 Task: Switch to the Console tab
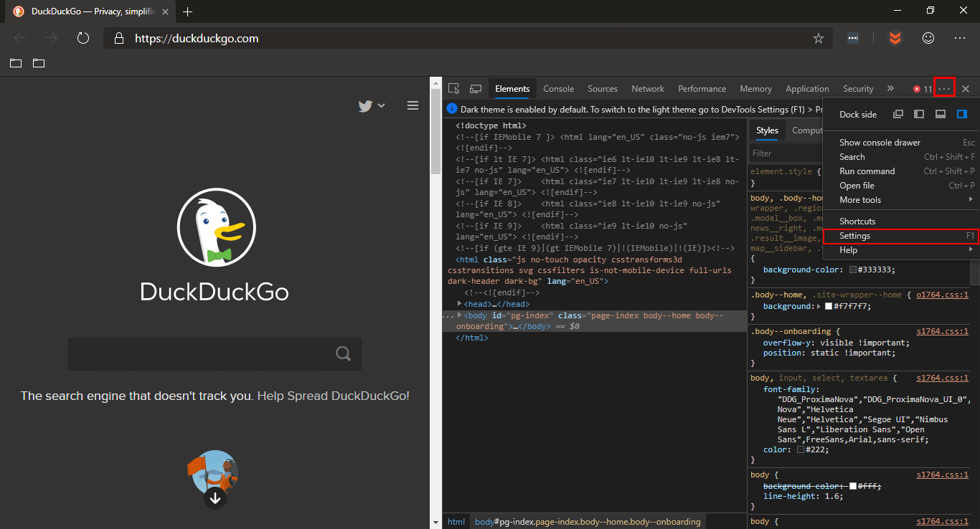click(x=559, y=89)
